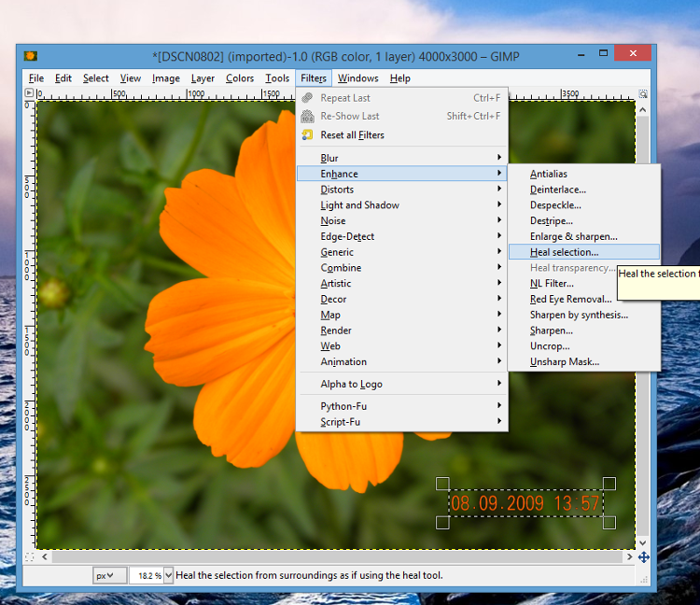The height and width of the screenshot is (605, 700).
Task: Open the Edit menu
Action: click(x=63, y=78)
